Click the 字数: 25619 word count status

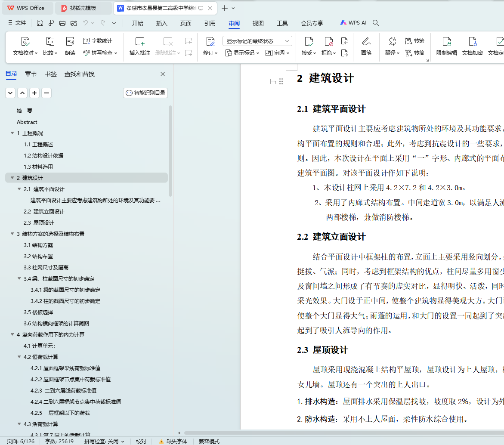tap(59, 442)
